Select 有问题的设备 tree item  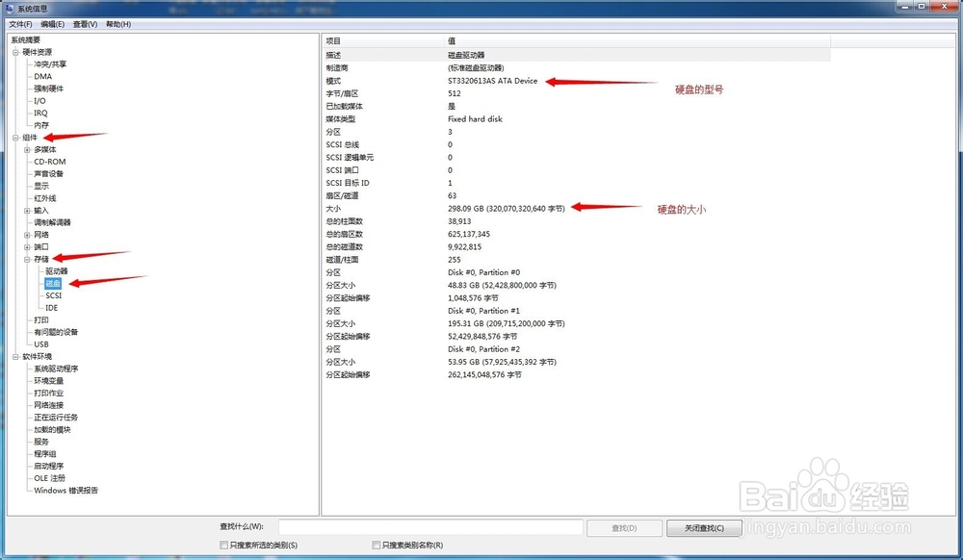click(56, 332)
